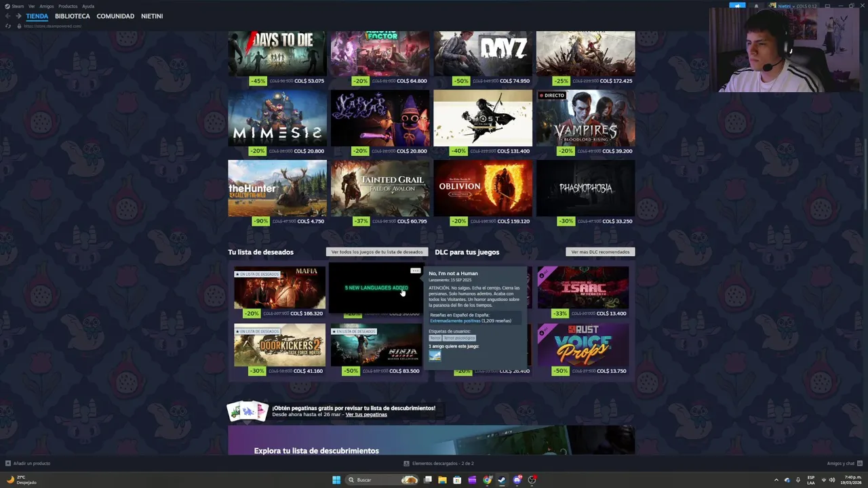
Task: Open the weather widget on taskbar
Action: [x=22, y=480]
